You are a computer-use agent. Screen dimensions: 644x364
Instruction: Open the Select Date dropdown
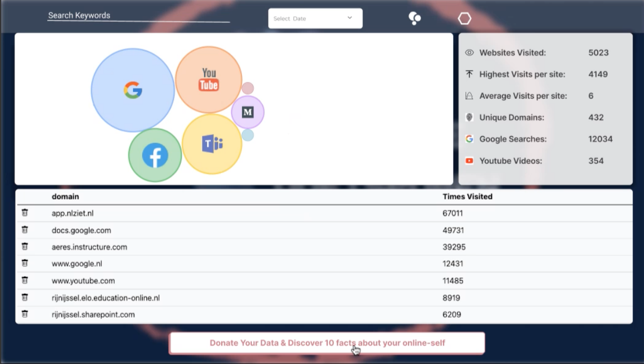click(315, 18)
